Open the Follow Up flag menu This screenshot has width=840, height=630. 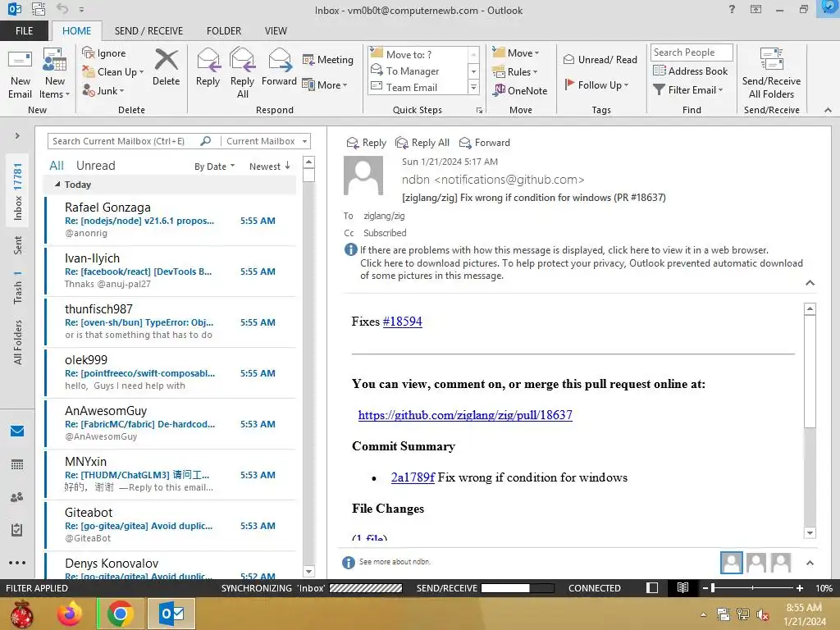coord(596,84)
